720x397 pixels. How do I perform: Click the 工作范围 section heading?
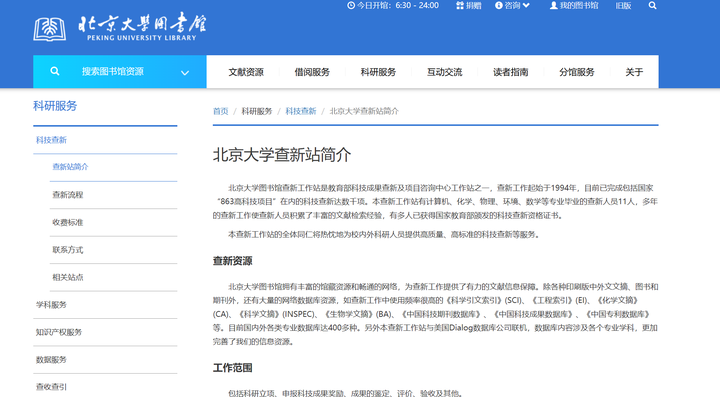[x=232, y=368]
